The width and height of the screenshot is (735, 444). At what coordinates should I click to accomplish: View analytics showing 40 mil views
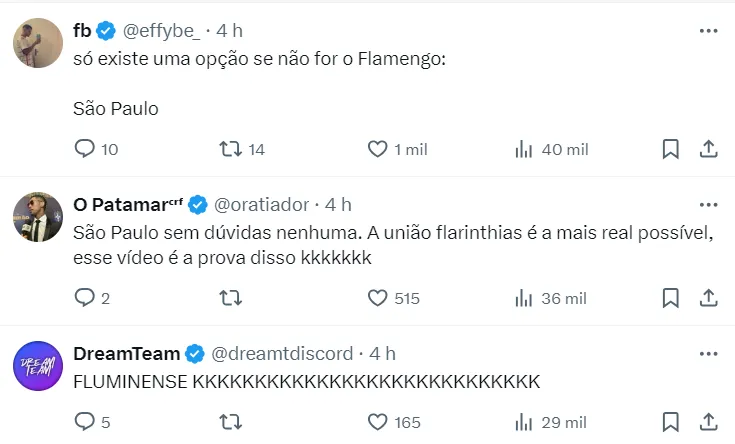click(x=523, y=149)
